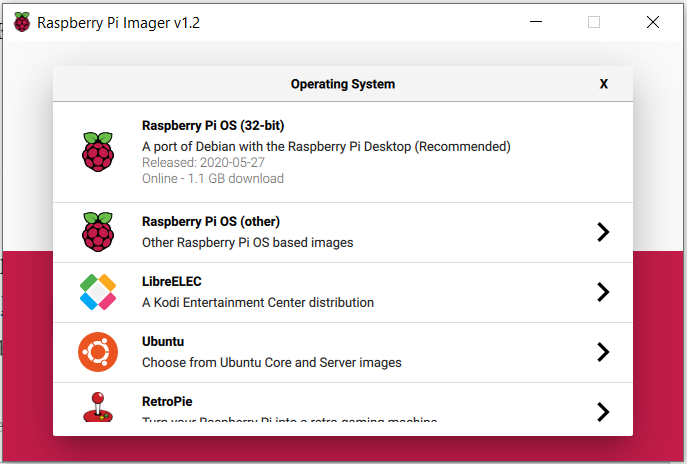Expand the Ubuntu submenu chevron

(603, 352)
